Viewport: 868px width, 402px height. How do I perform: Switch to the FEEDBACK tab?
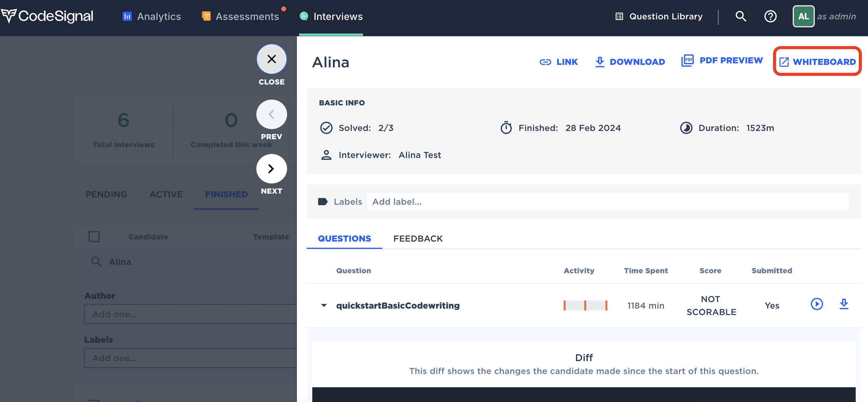pos(418,238)
